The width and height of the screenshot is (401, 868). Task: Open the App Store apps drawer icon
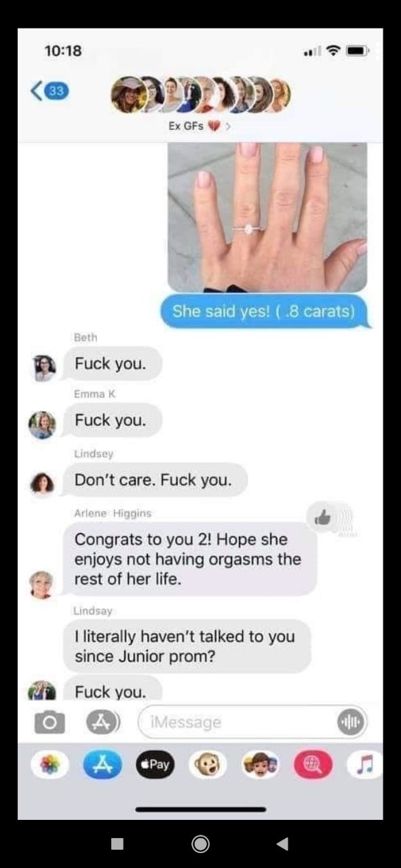(104, 722)
